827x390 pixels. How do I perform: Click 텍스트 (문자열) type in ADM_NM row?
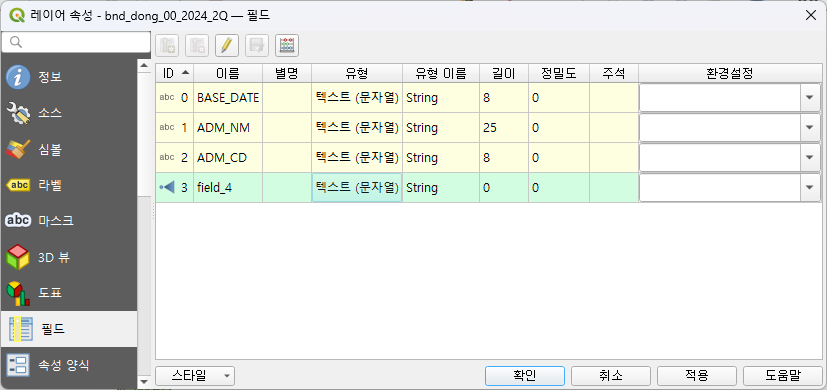tap(357, 128)
